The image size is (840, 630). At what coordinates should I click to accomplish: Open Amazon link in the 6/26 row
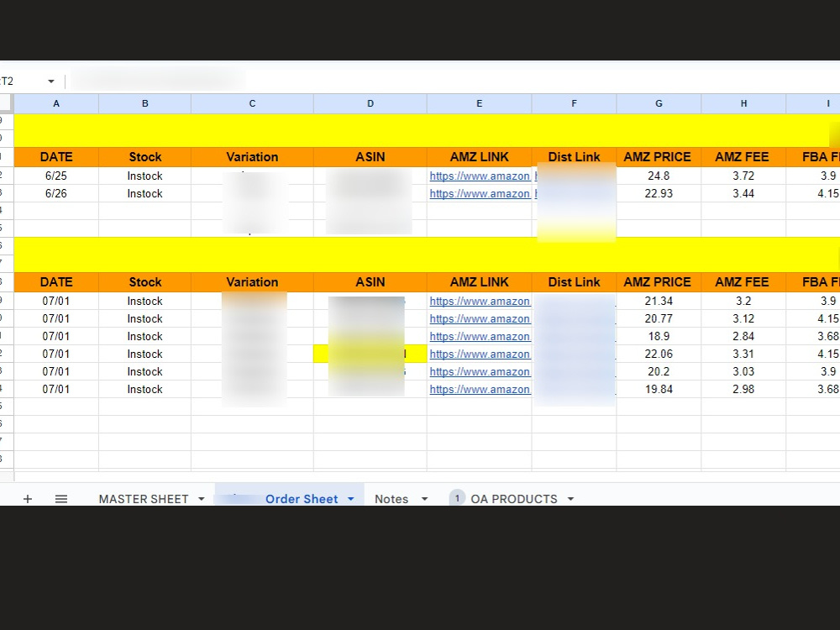[x=480, y=193]
